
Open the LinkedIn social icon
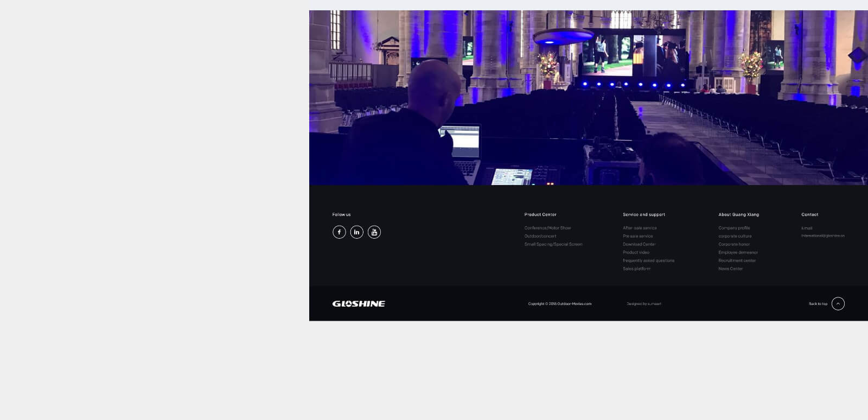(x=356, y=232)
